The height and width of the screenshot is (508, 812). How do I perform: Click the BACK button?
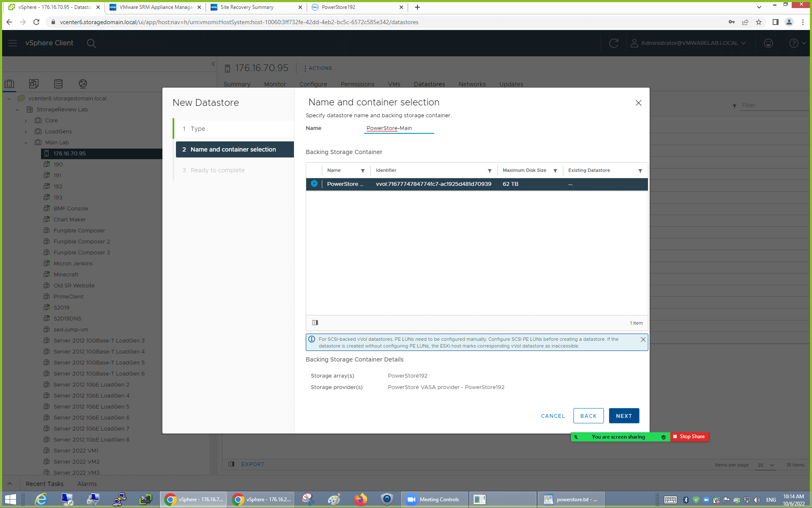pos(588,416)
